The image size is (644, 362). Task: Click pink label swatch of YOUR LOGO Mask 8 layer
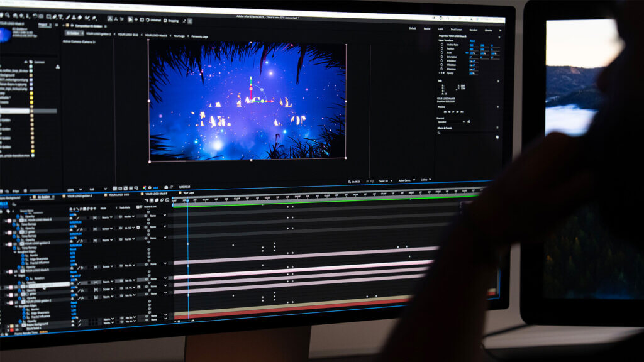(x=9, y=221)
